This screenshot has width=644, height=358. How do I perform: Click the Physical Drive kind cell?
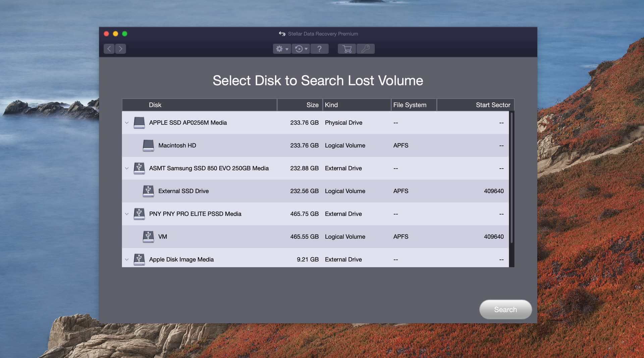click(x=343, y=123)
